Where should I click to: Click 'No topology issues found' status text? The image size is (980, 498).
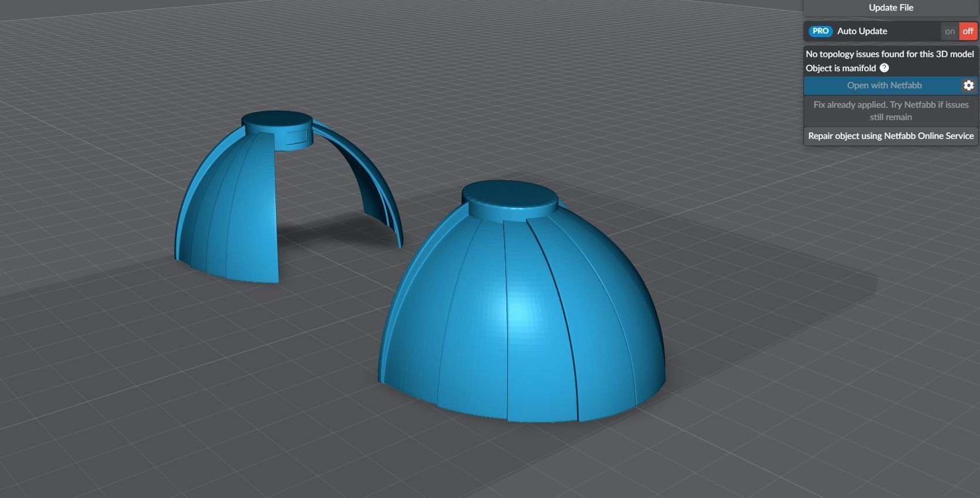point(889,54)
